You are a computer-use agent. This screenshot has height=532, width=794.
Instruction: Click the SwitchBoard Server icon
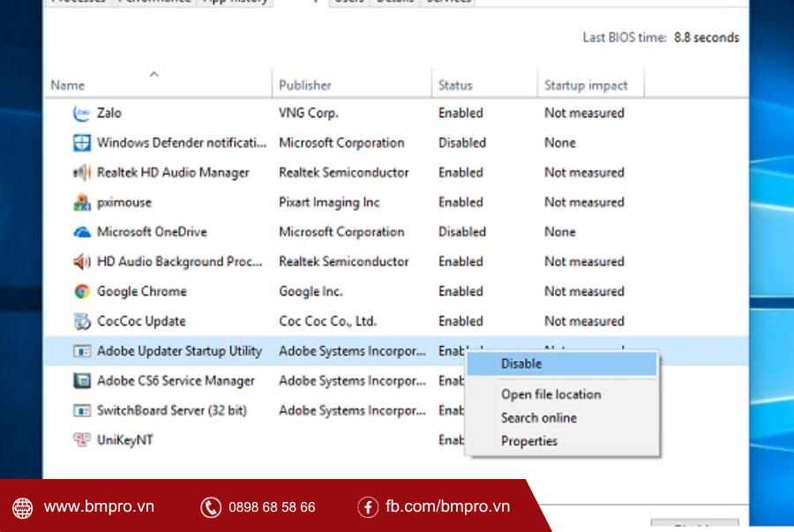81,410
